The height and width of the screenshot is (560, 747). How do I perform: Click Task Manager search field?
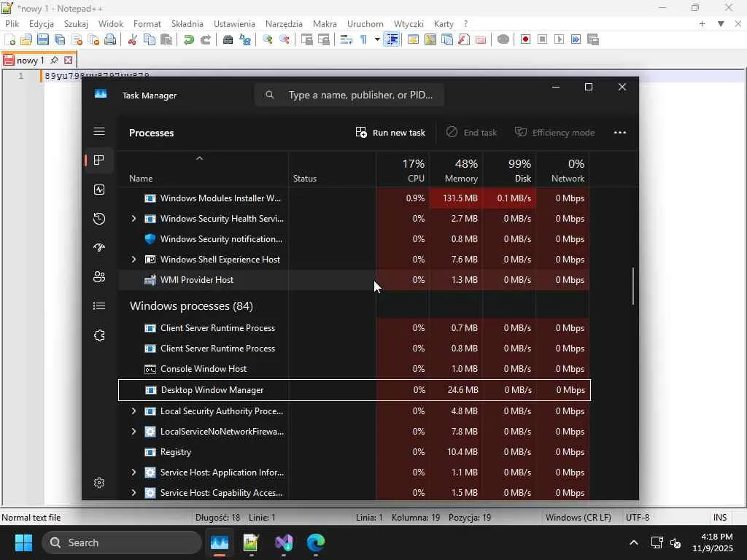click(x=349, y=95)
